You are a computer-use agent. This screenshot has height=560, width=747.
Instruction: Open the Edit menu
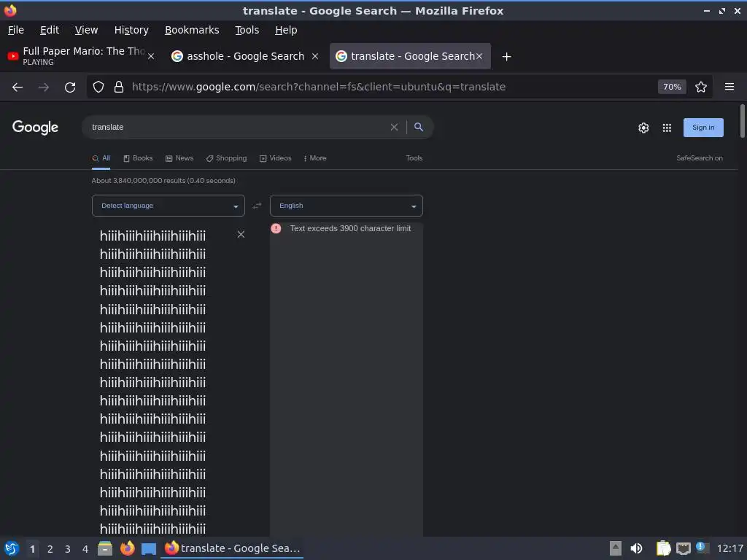pos(50,30)
